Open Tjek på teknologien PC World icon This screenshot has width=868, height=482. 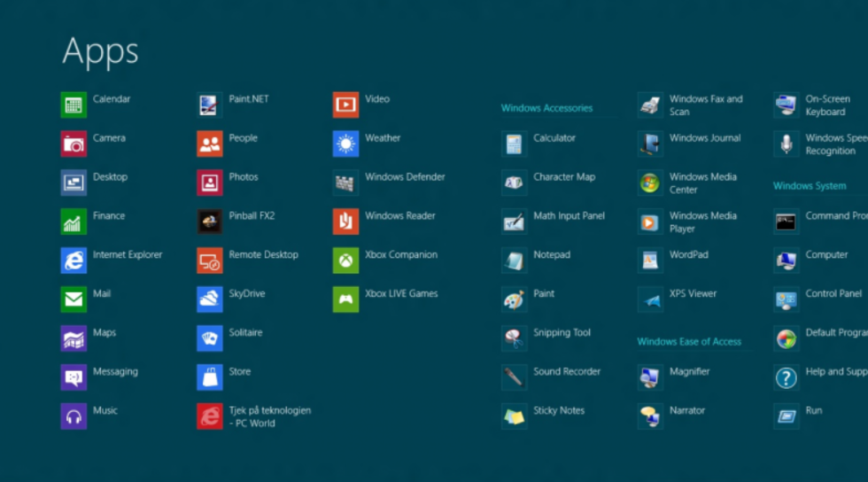coord(210,416)
